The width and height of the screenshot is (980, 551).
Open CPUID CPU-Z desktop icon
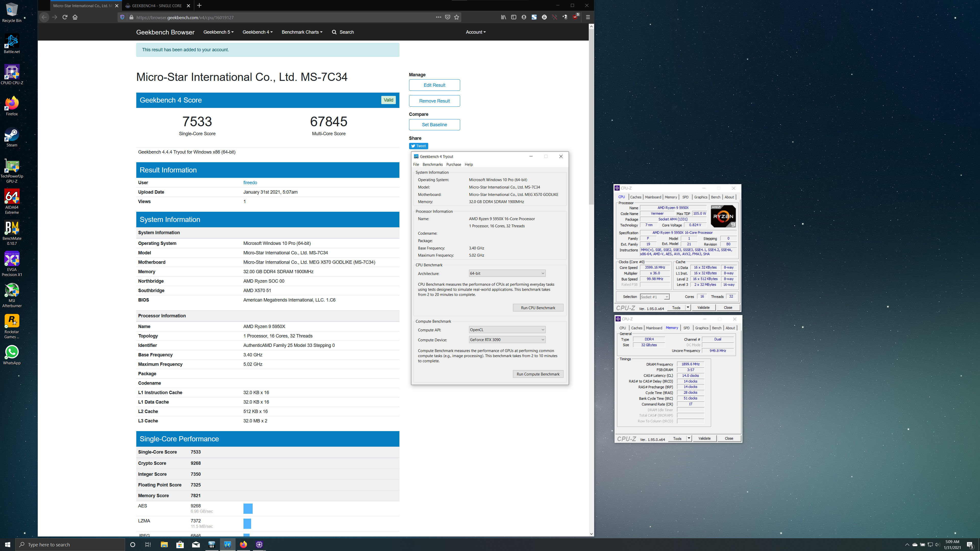point(12,74)
